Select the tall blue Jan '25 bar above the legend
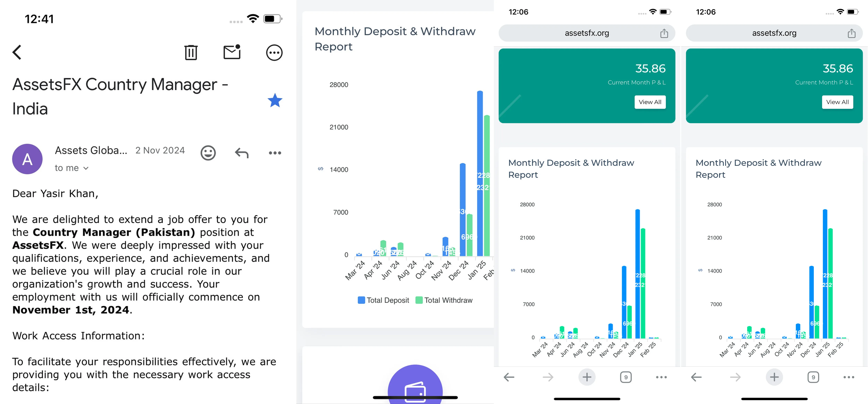The image size is (868, 404). click(480, 173)
